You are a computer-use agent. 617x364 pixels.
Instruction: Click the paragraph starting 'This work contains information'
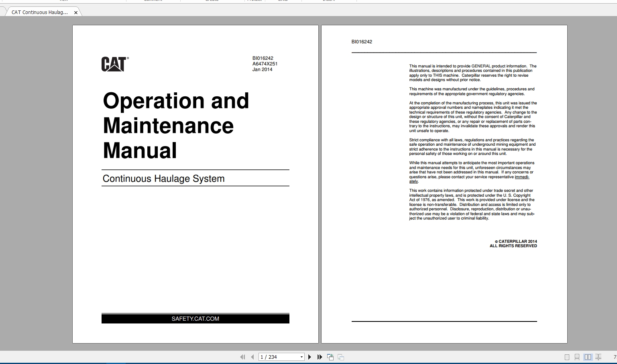click(472, 205)
